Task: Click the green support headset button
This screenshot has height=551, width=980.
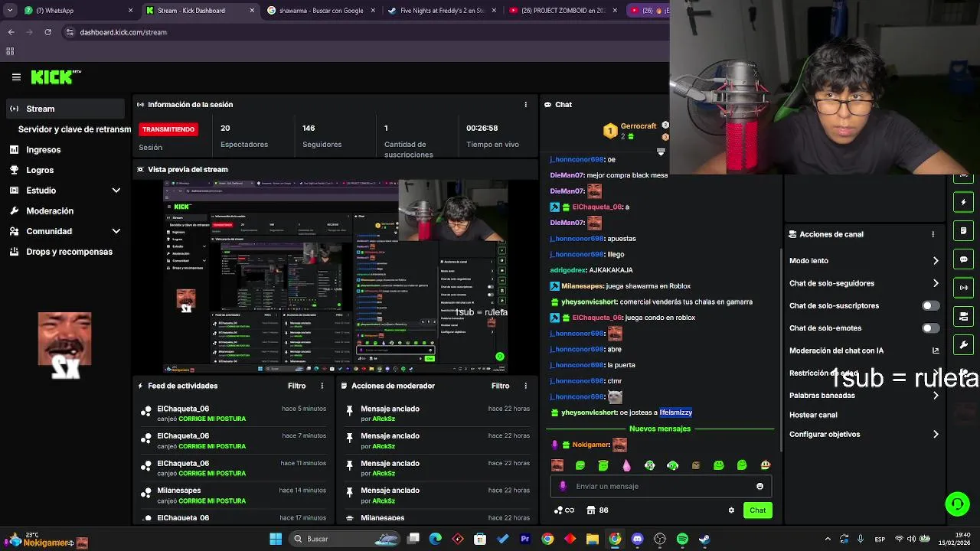Action: coord(957,504)
